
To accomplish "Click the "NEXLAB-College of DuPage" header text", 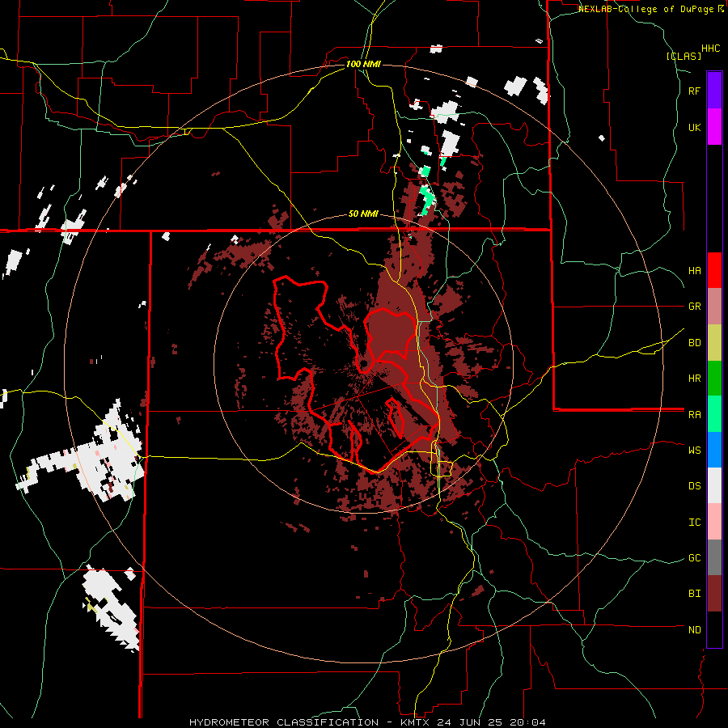I will pos(645,9).
